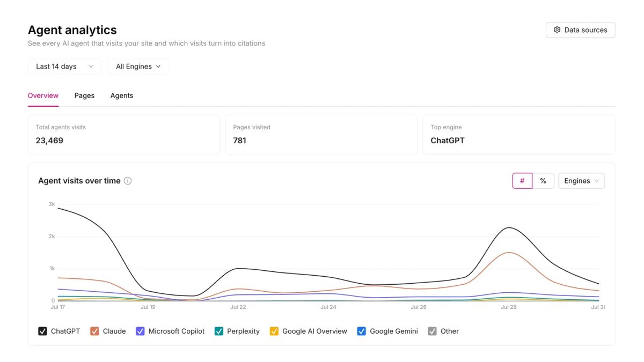Click the Total agents visits card label
This screenshot has width=644, height=362.
(x=61, y=127)
